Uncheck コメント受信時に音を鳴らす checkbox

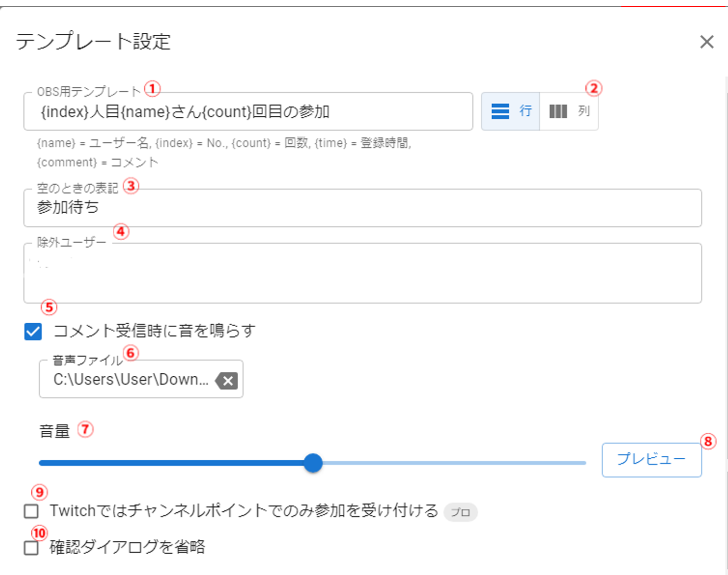coord(33,332)
